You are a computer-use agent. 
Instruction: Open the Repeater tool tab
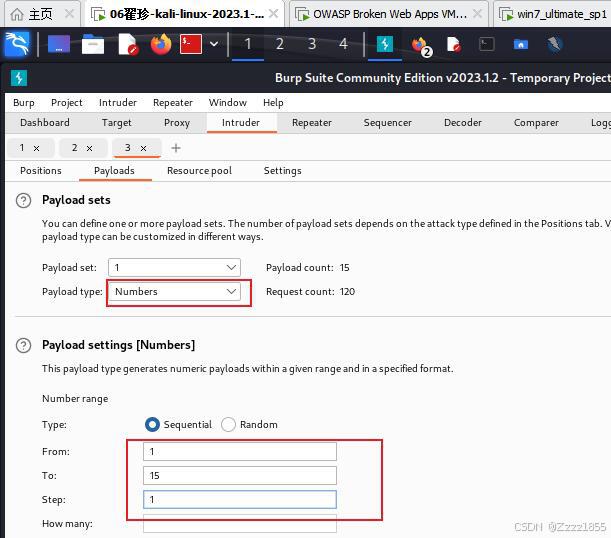click(x=312, y=123)
